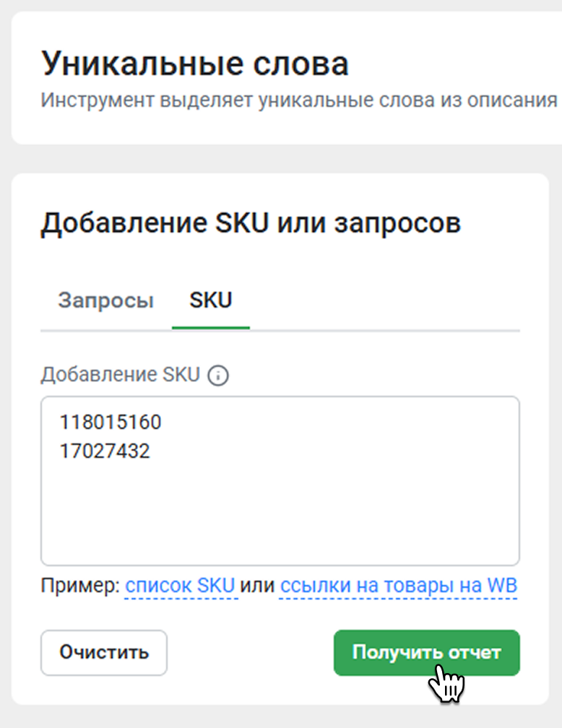Click the Уникальные слова page title
This screenshot has height=728, width=562.
point(195,64)
